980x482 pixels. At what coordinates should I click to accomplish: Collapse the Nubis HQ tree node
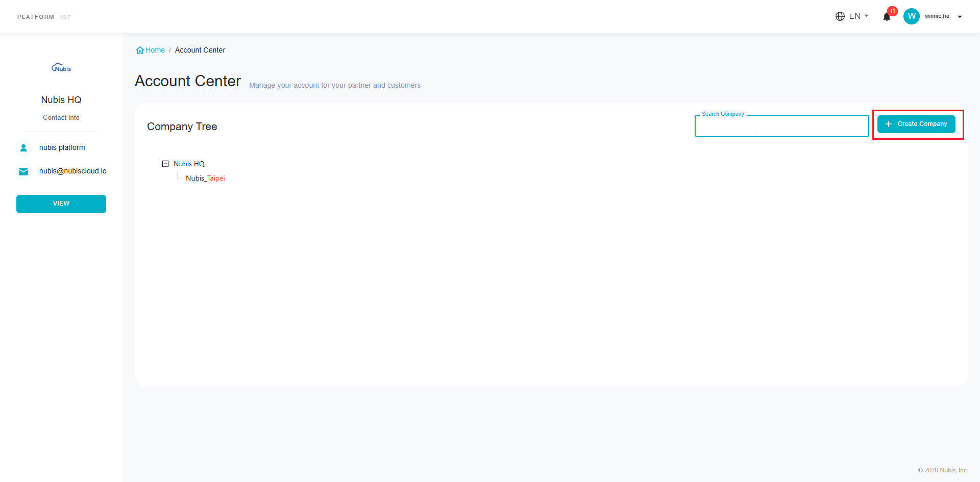[x=165, y=164]
